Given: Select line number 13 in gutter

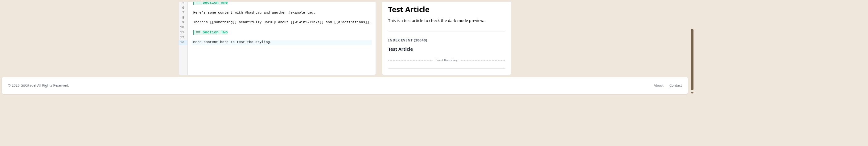Looking at the screenshot, I should (182, 42).
